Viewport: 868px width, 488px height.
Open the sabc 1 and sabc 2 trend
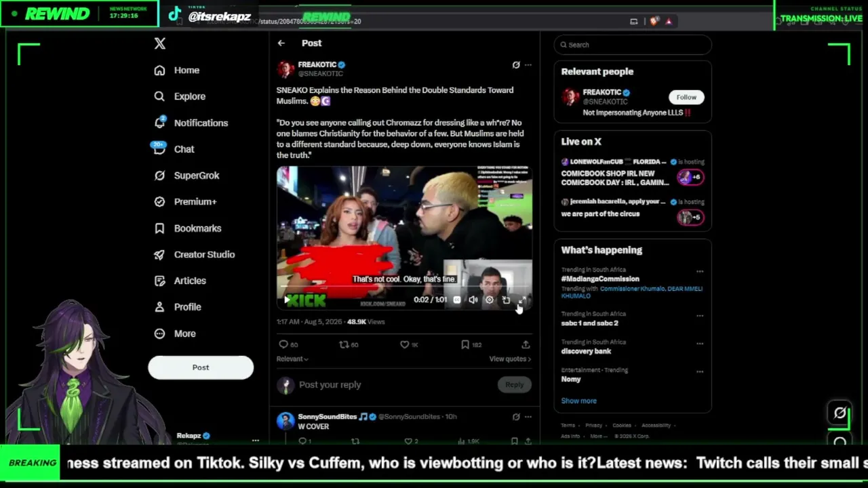(x=589, y=323)
